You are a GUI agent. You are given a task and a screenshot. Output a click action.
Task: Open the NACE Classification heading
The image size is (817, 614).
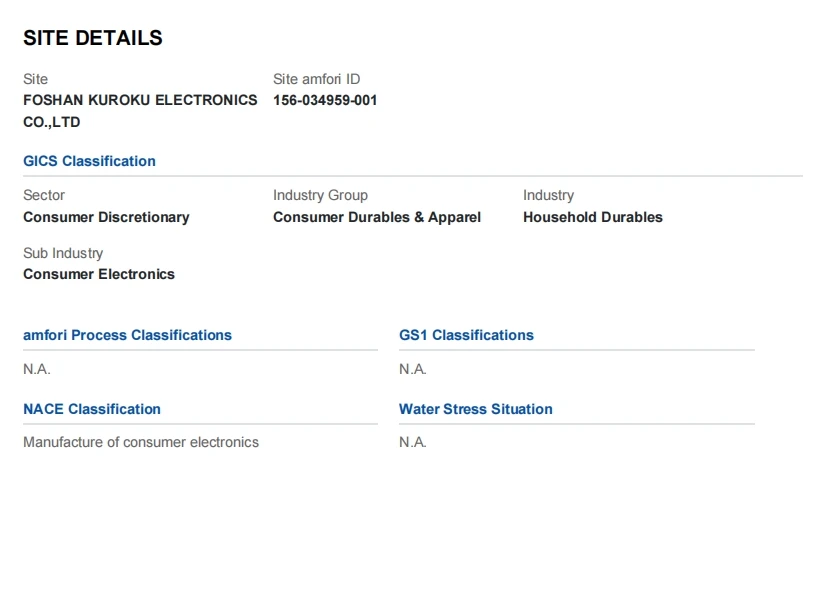point(92,409)
